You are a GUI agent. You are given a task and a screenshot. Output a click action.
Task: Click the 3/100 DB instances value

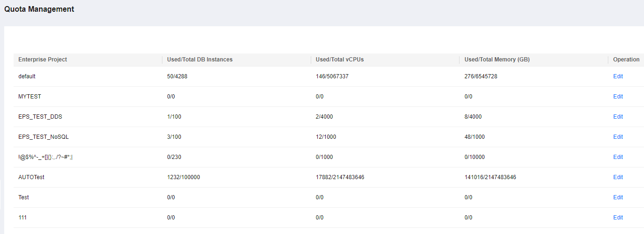tap(174, 137)
